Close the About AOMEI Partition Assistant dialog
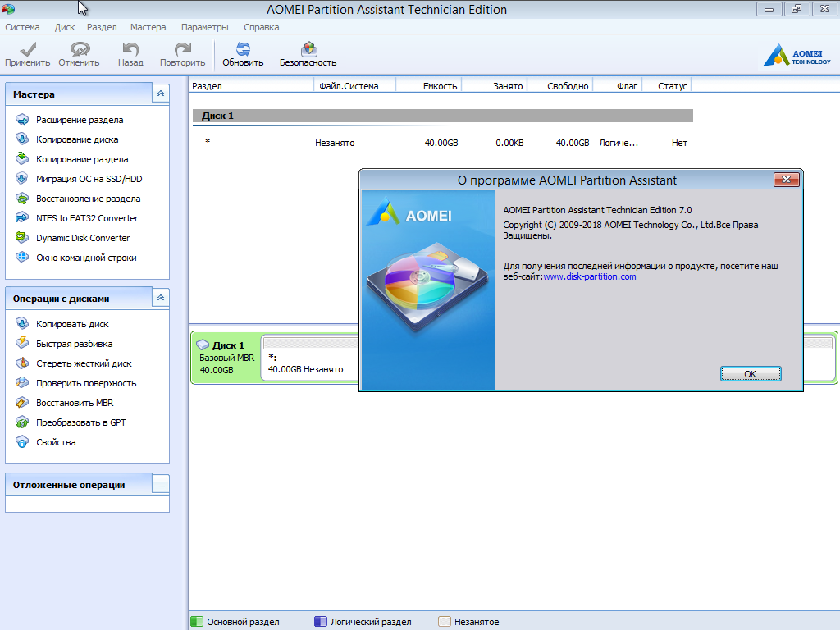This screenshot has width=840, height=630. pyautogui.click(x=787, y=180)
